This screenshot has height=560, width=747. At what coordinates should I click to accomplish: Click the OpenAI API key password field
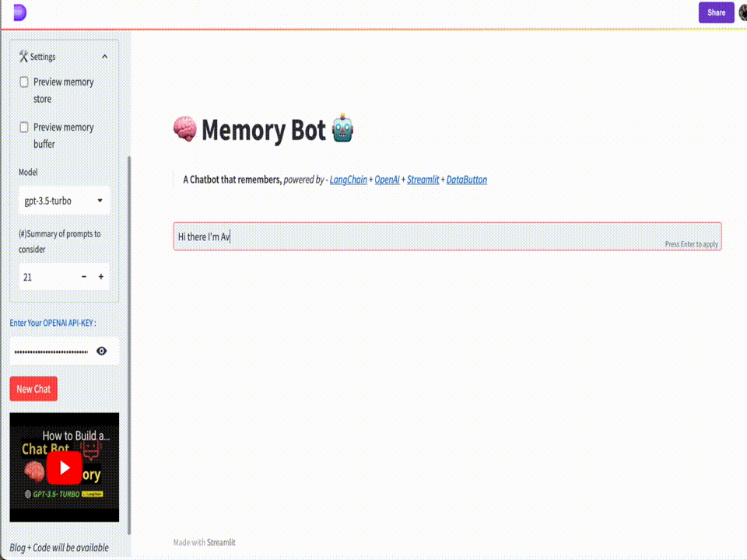[x=51, y=352]
